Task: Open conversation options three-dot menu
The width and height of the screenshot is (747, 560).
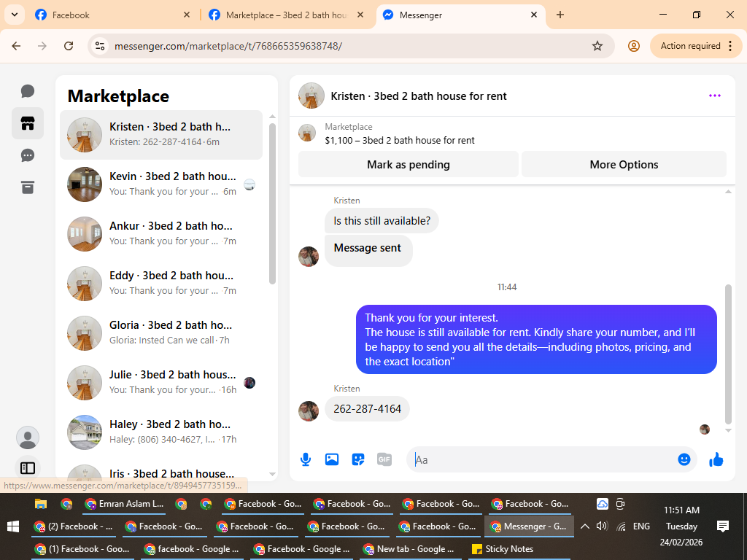Action: 715,96
